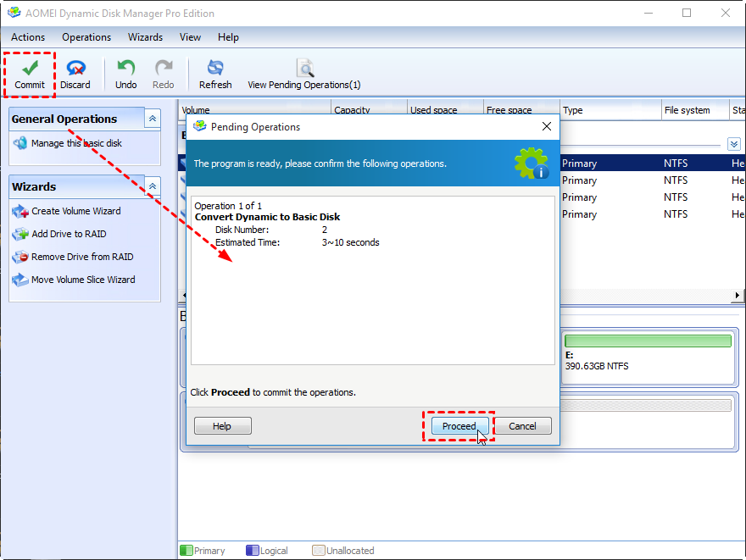This screenshot has height=560, width=746.
Task: Click the Cancel button in dialog
Action: click(523, 426)
